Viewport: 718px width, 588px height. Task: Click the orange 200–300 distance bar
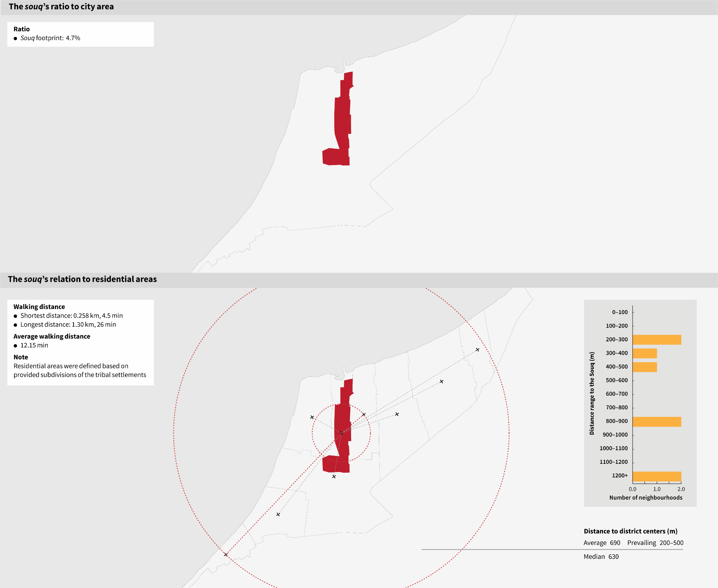pos(657,340)
